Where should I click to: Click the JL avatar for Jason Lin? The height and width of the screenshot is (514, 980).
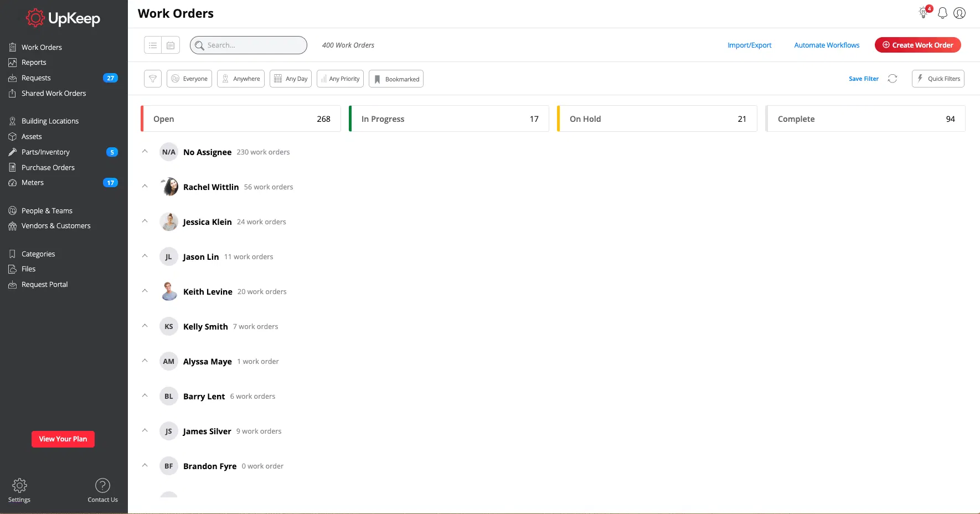point(169,256)
